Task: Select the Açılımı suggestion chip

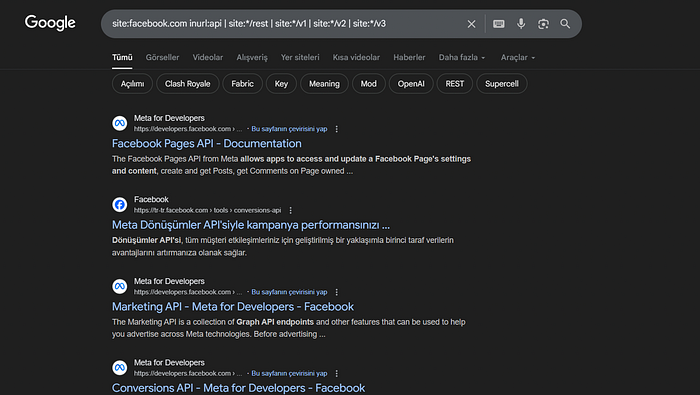Action: point(132,84)
